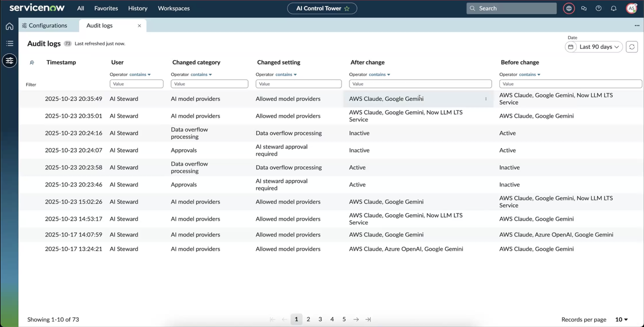Open row options for AWS Claude, Google Gemini cell
644x327 pixels.
click(486, 99)
